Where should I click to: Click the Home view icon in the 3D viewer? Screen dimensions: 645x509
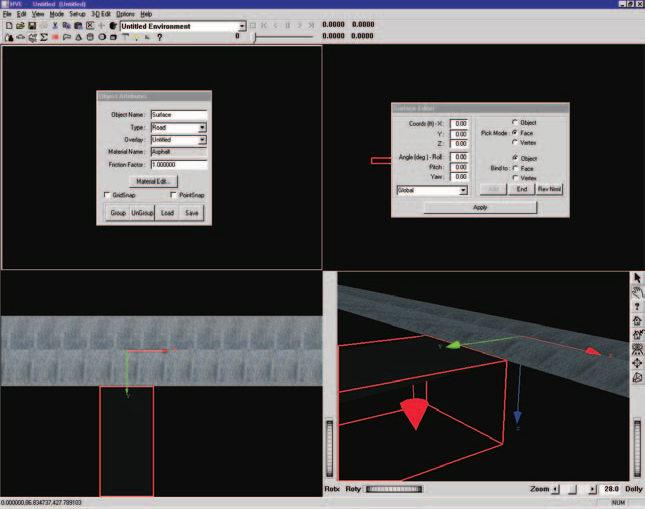pyautogui.click(x=637, y=321)
